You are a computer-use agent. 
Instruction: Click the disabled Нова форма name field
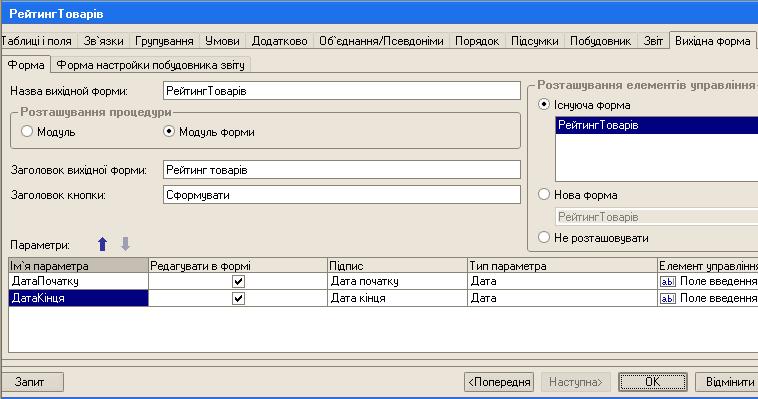(656, 217)
